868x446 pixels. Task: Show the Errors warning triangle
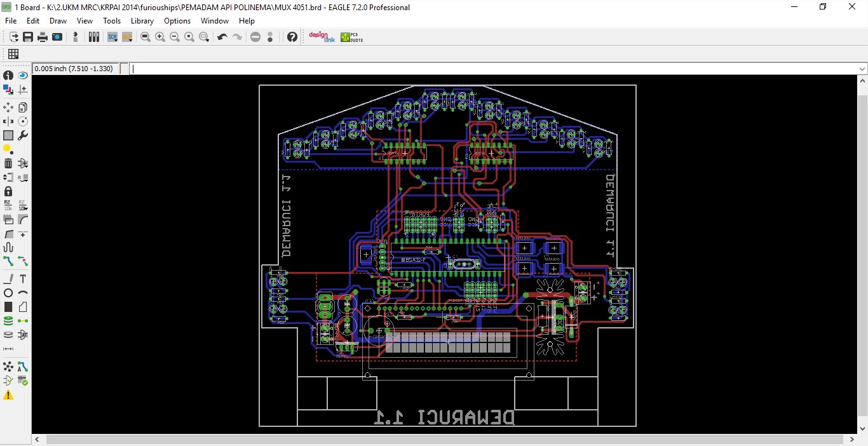coord(8,395)
